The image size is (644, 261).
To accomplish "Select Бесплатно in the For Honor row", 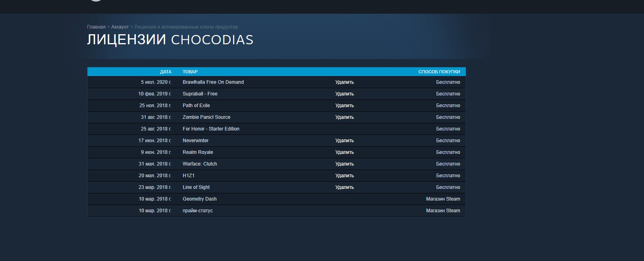I will (x=448, y=129).
